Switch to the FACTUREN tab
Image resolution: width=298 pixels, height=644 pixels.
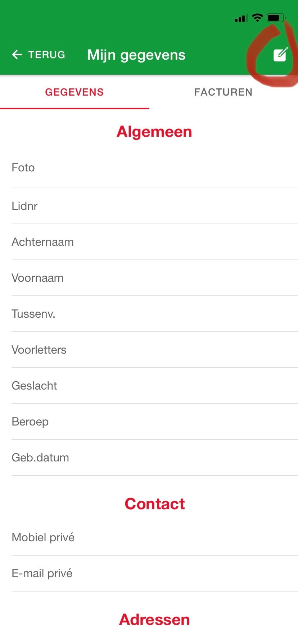click(223, 92)
